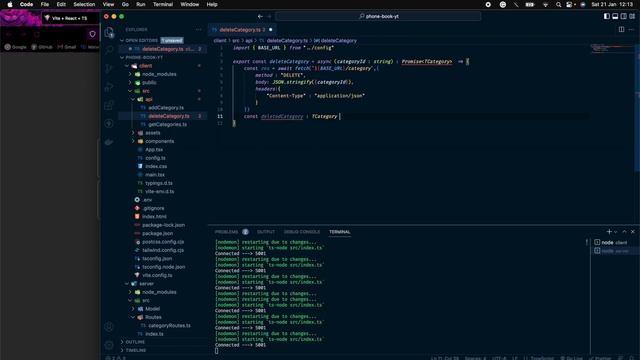
Task: Toggle the secondary side bar layout icon
Action: [x=624, y=16]
